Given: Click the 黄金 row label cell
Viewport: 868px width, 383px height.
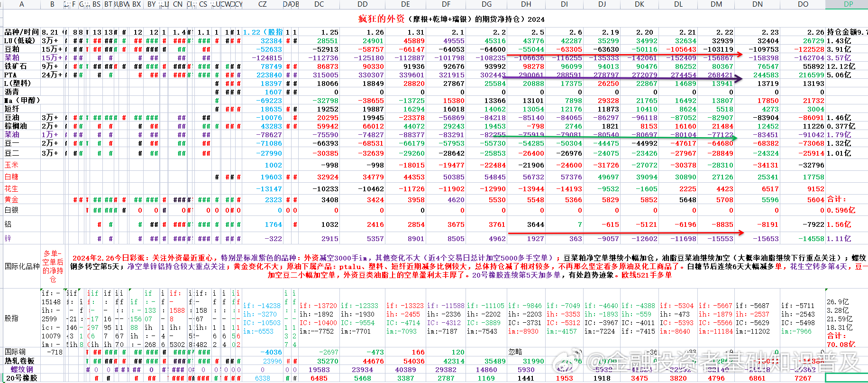Looking at the screenshot, I should point(12,200).
